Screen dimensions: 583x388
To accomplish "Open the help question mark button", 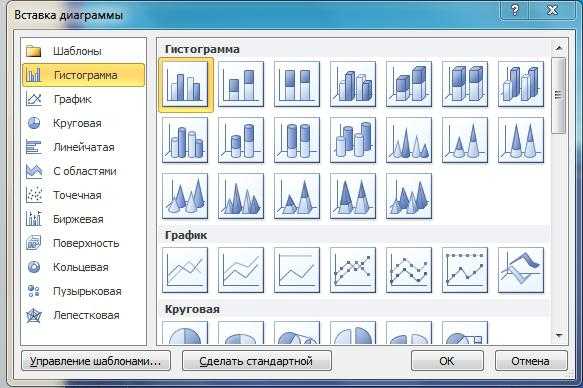I will point(515,10).
